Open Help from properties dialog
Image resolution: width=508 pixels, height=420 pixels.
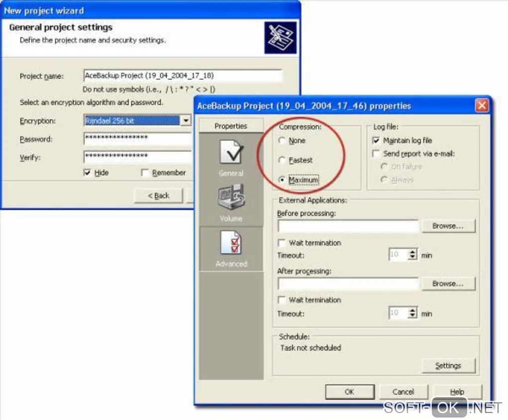click(x=457, y=392)
